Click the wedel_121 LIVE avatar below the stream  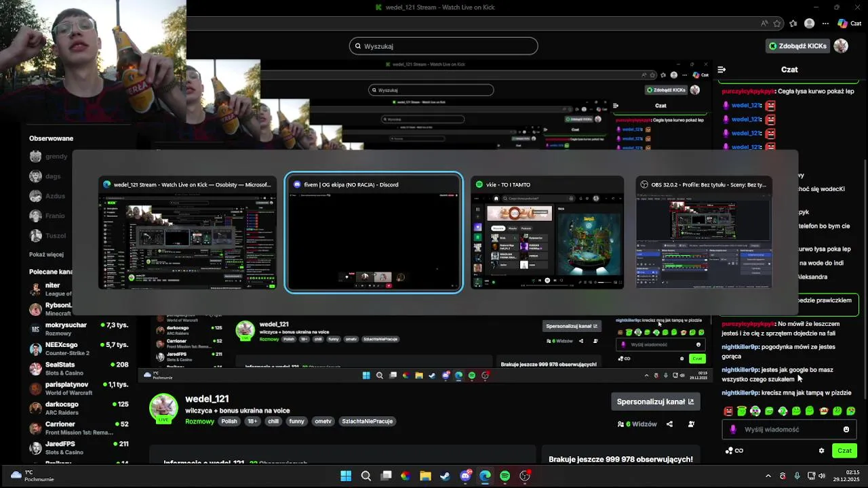tap(163, 407)
